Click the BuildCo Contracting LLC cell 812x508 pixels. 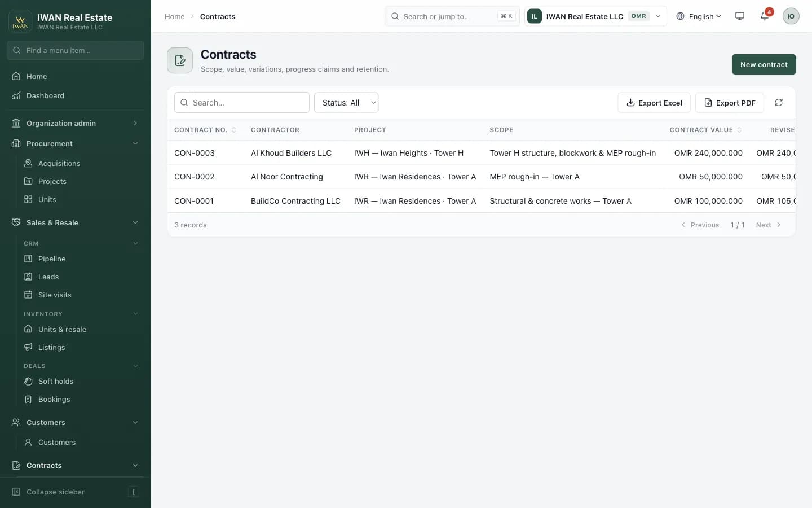295,201
